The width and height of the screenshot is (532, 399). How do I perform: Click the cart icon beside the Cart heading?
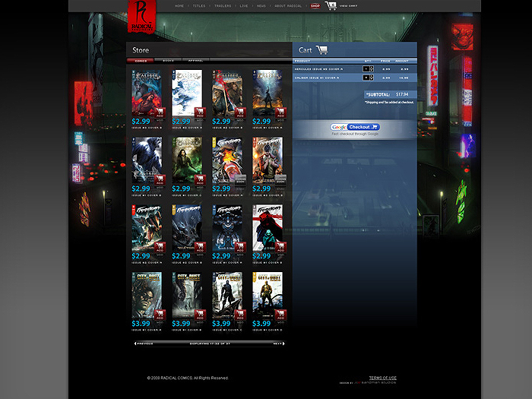(x=322, y=50)
